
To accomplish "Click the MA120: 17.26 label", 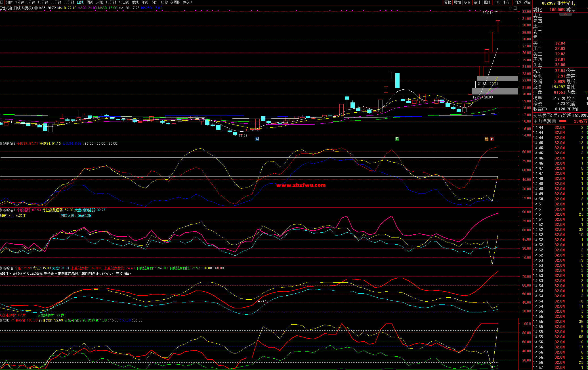I will [x=129, y=8].
